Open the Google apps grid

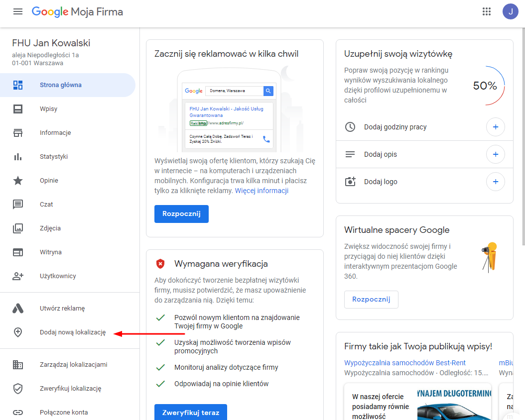487,12
